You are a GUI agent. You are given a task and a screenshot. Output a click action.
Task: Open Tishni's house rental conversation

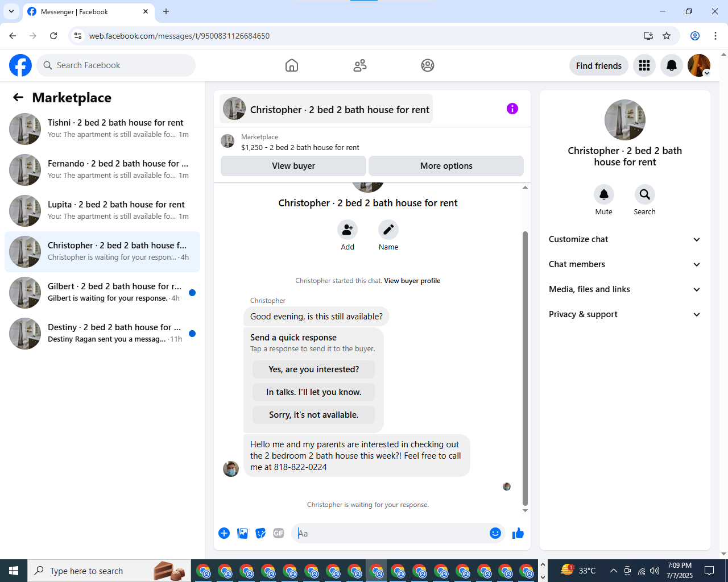coord(102,129)
